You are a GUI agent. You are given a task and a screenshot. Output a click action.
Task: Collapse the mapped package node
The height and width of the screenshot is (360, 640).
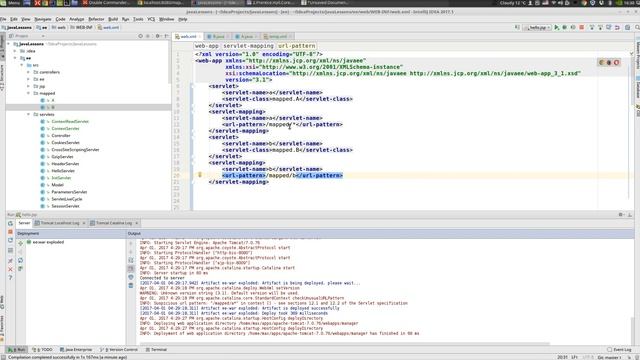29,93
